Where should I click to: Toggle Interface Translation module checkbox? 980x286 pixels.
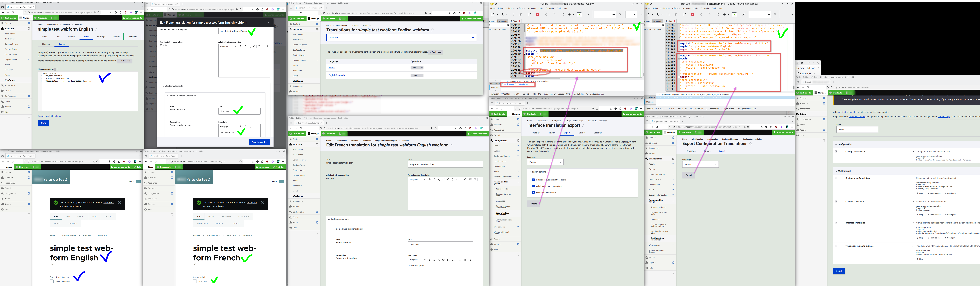point(836,223)
